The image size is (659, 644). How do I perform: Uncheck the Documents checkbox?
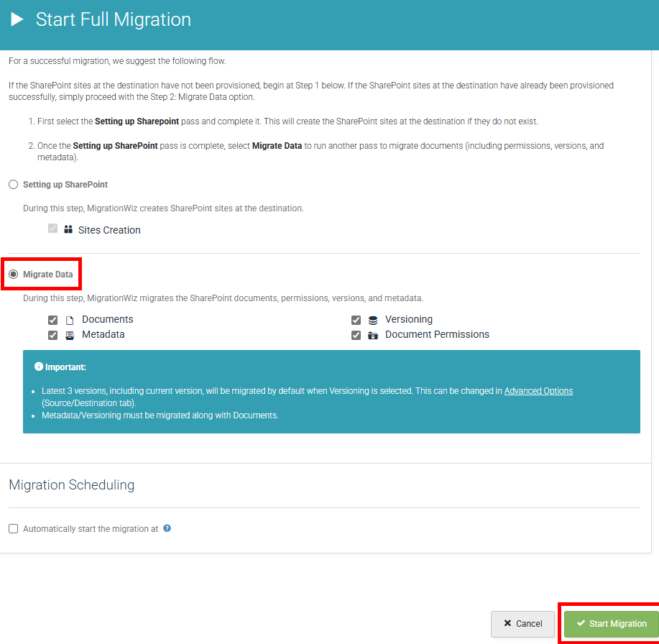point(52,321)
